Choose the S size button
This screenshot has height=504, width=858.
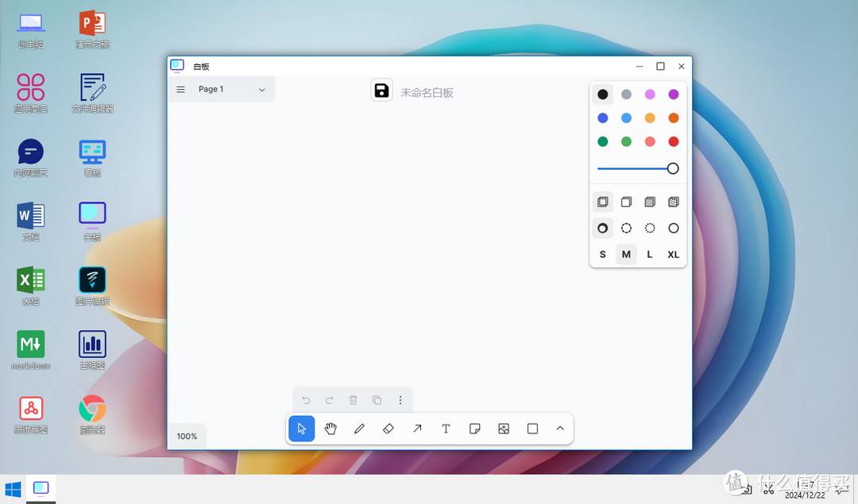603,255
